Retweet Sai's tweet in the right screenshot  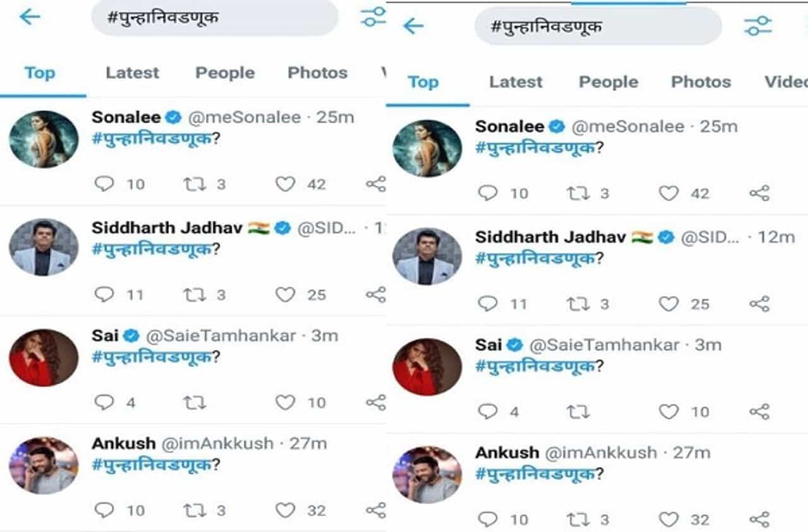point(578,412)
